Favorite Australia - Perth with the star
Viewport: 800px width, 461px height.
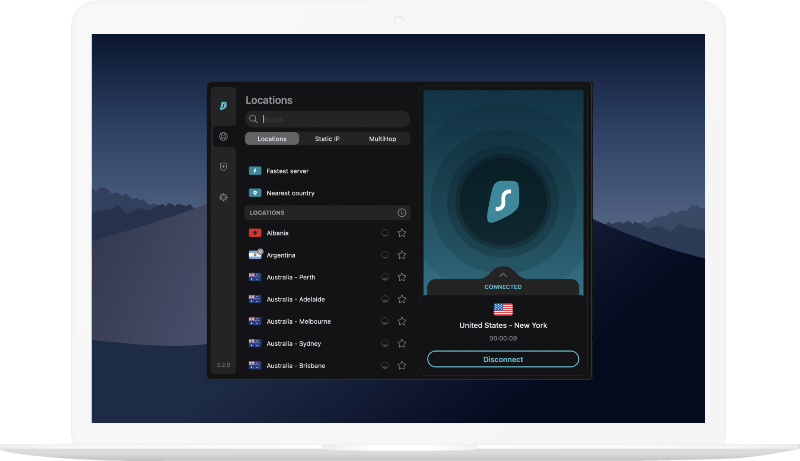click(x=402, y=277)
